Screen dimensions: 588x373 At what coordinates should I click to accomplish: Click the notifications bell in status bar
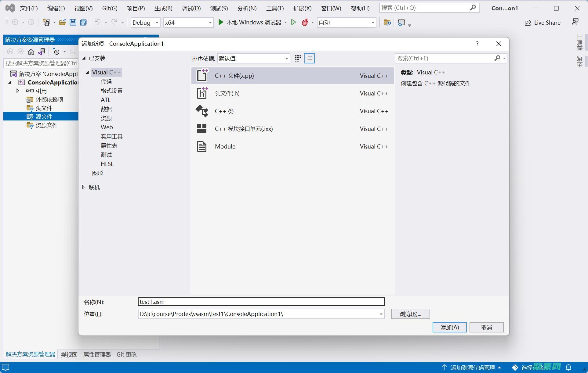[x=568, y=368]
